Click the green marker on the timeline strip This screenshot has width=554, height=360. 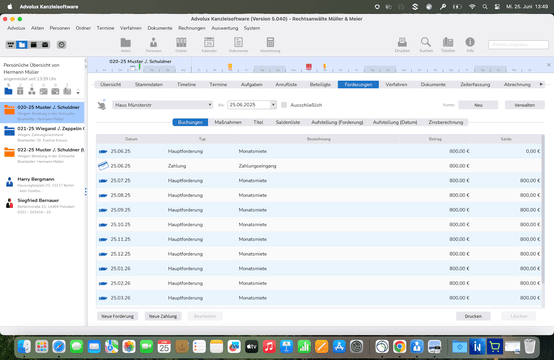coord(140,66)
